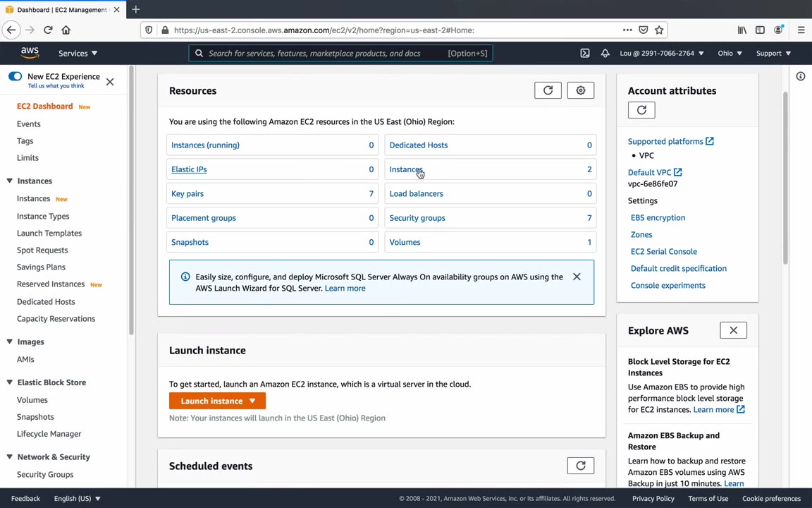Screen dimensions: 812x508
Task: Dismiss the SQL Server info banner
Action: pos(577,277)
